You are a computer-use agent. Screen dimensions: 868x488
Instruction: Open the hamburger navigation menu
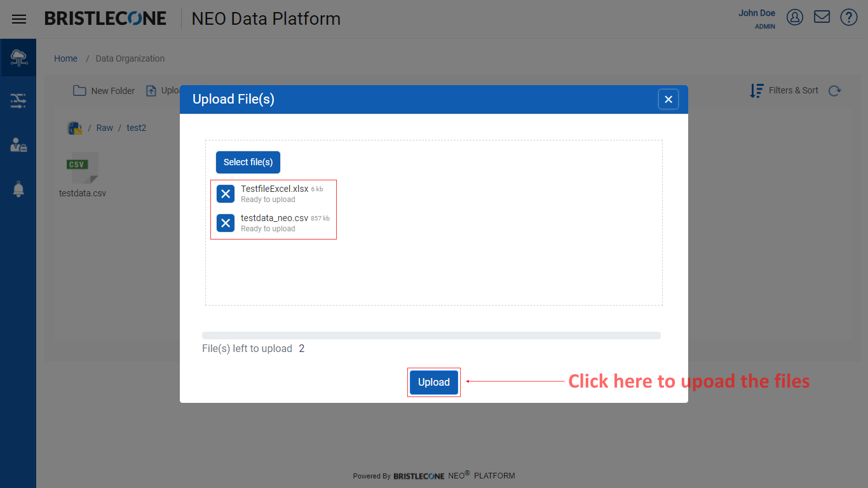19,19
